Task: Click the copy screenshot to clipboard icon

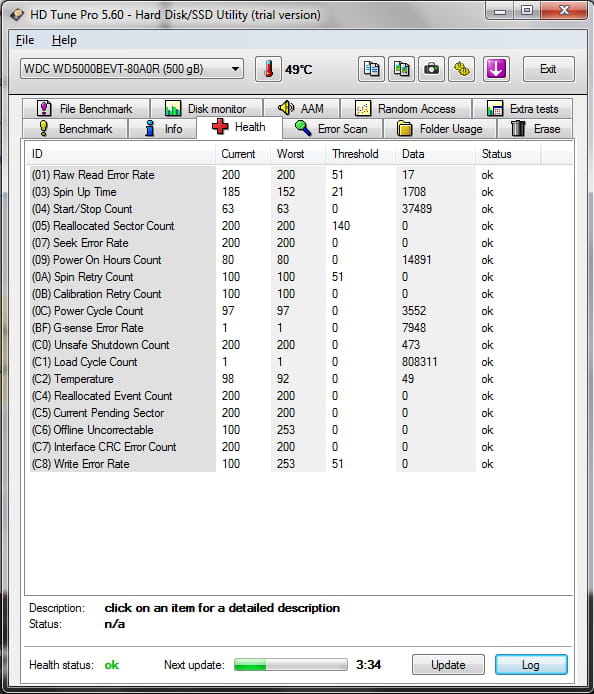Action: 401,69
